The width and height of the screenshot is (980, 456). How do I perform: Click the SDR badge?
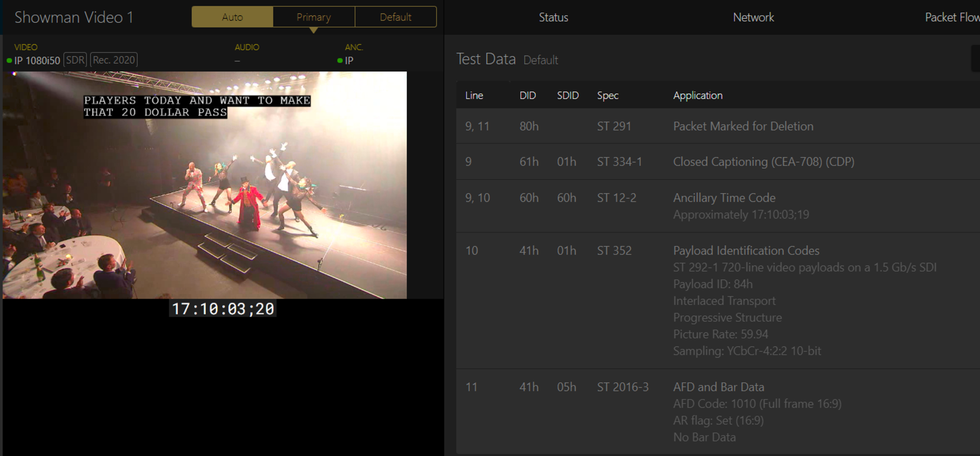(75, 60)
